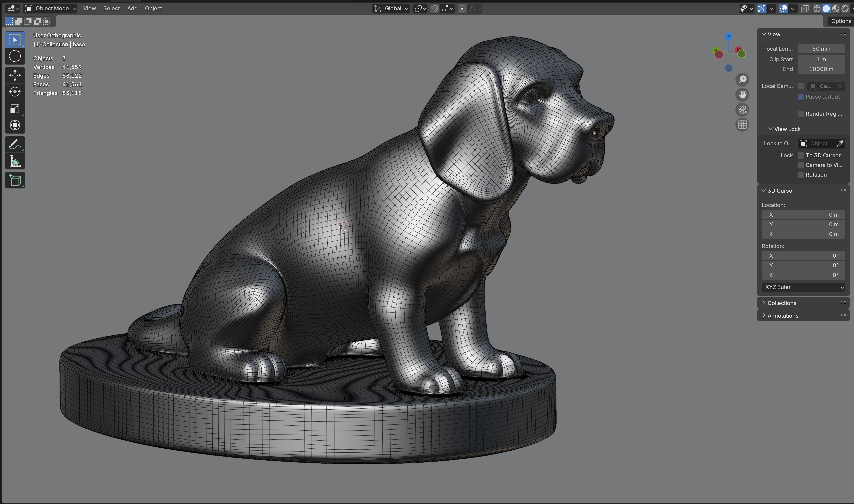This screenshot has width=854, height=504.
Task: Choose the Add Cube tool
Action: tap(15, 180)
